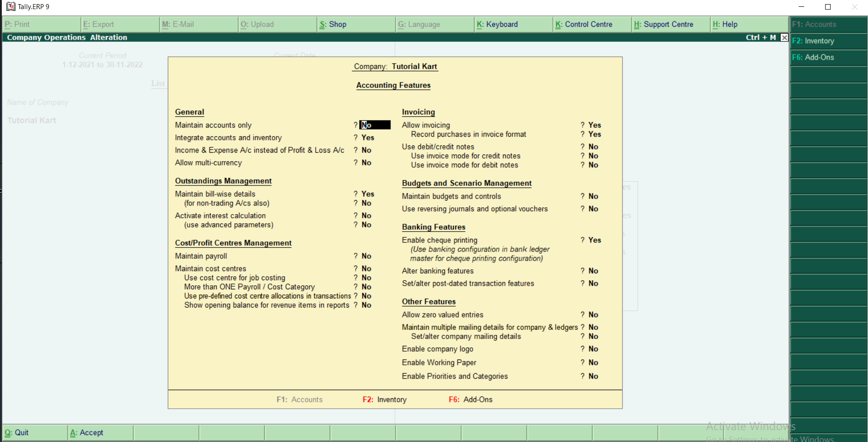Select F6: Add-Ons at the bottom of dialog

pos(470,399)
